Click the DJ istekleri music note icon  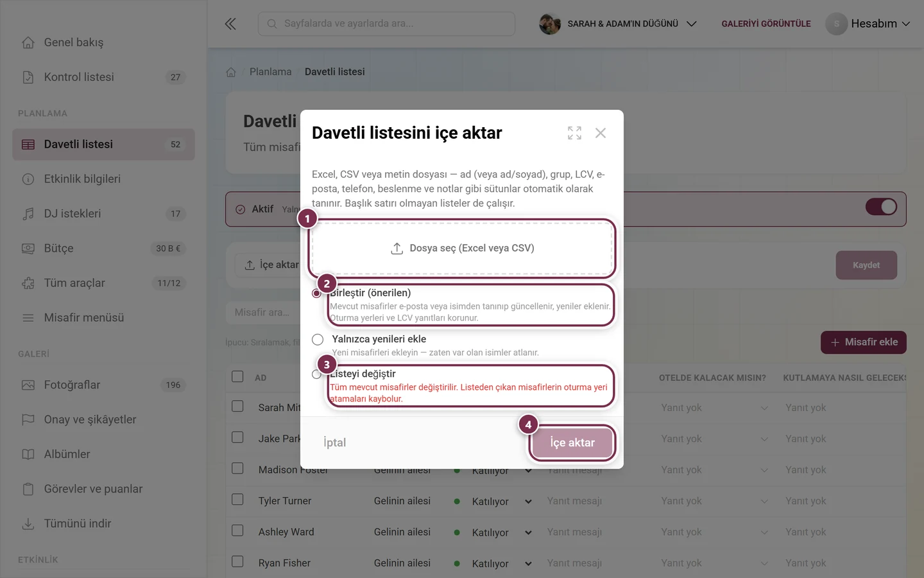[x=28, y=214]
